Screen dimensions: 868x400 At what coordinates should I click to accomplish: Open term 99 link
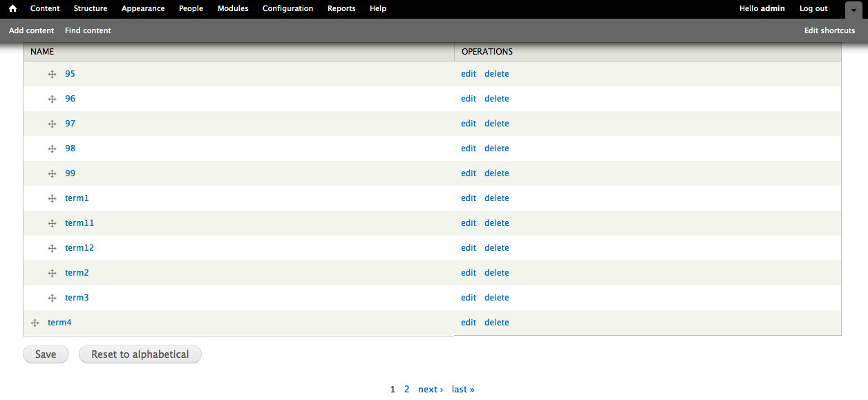point(70,173)
